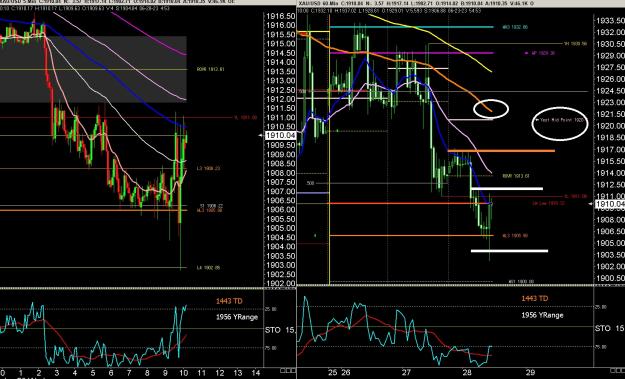Select the magenta MP horizontal line on right chart
625x379 pixels.
(x=412, y=53)
